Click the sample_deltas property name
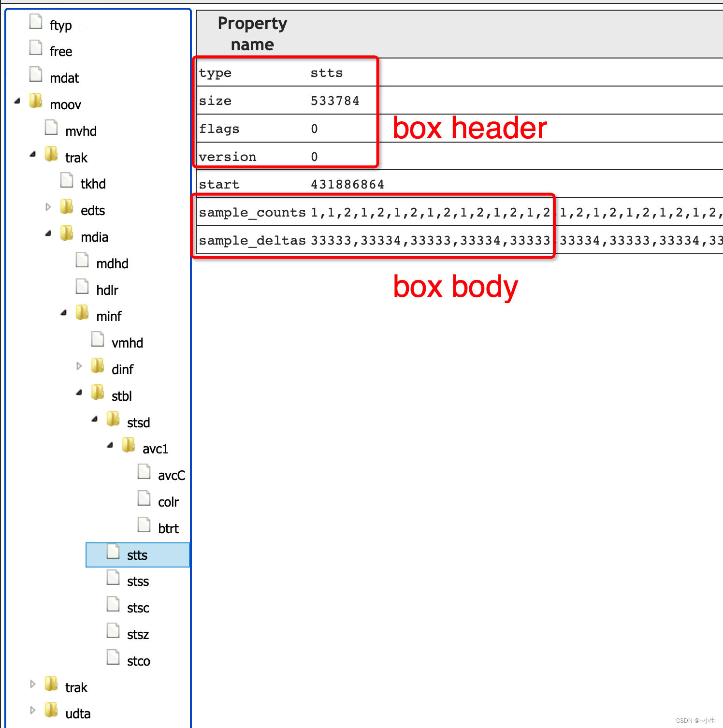 tap(252, 240)
